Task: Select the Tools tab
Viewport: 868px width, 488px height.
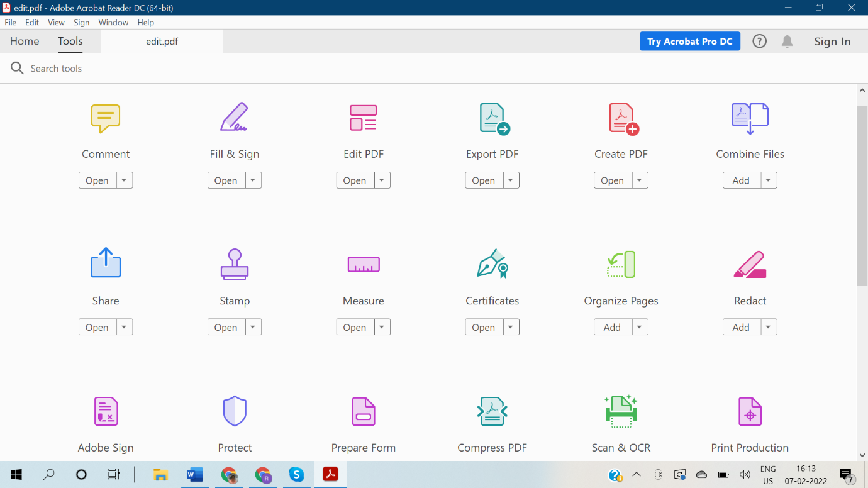Action: tap(70, 41)
